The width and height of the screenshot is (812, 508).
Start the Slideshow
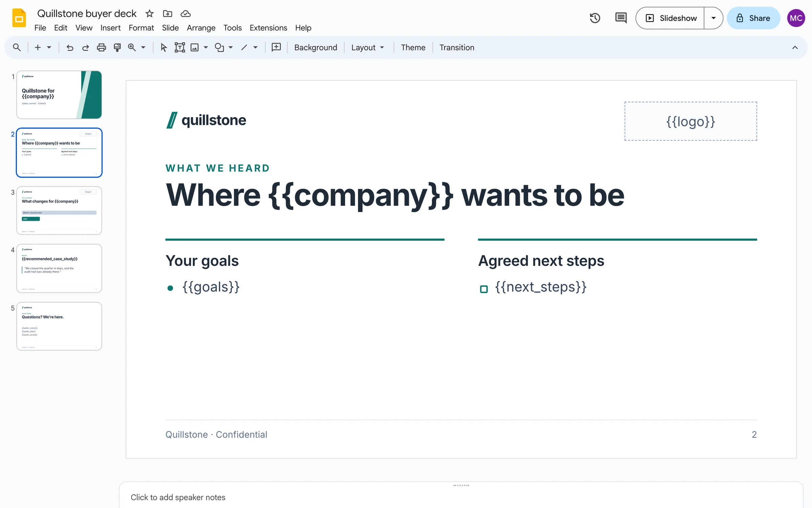[x=671, y=18]
